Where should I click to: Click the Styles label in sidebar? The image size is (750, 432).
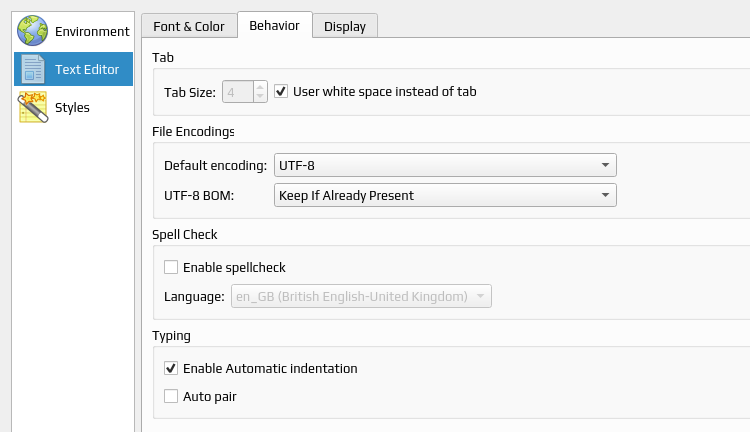coord(72,108)
